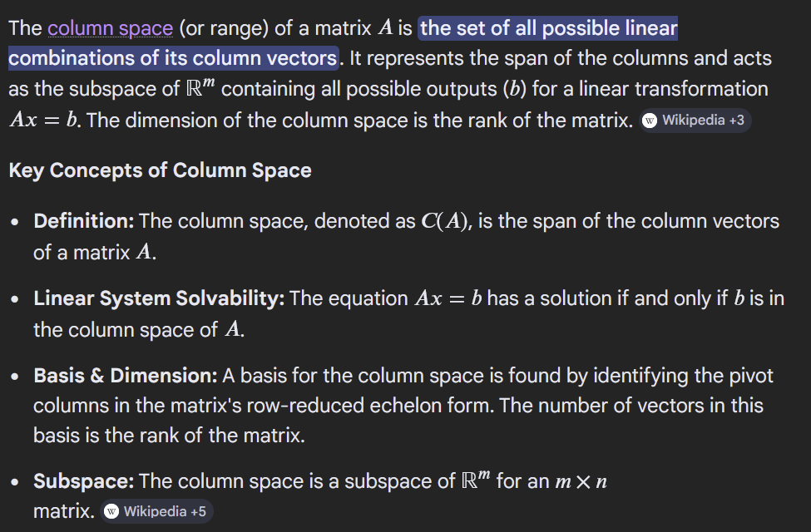Click the highlighted phrase "combinations of its column vectors"
811x532 pixels.
(x=173, y=58)
